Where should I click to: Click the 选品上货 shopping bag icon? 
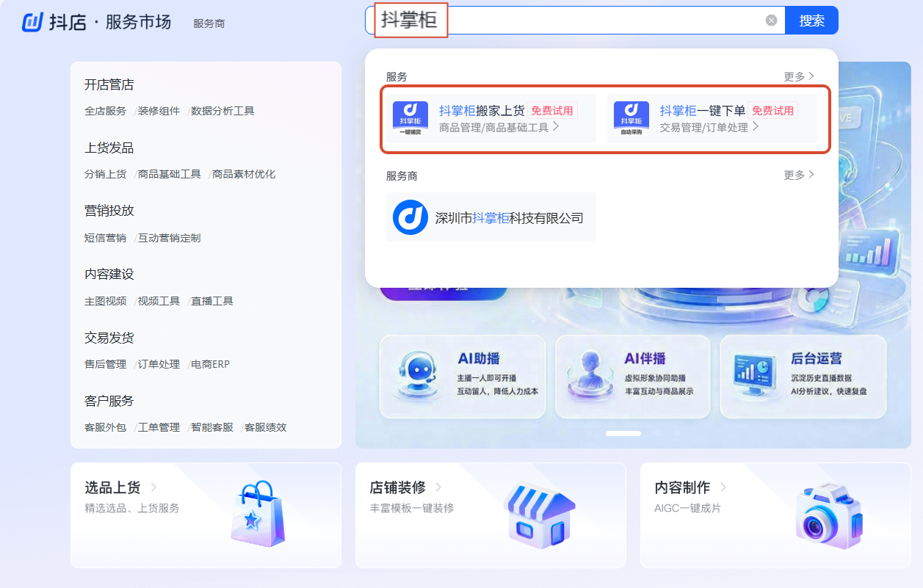257,514
